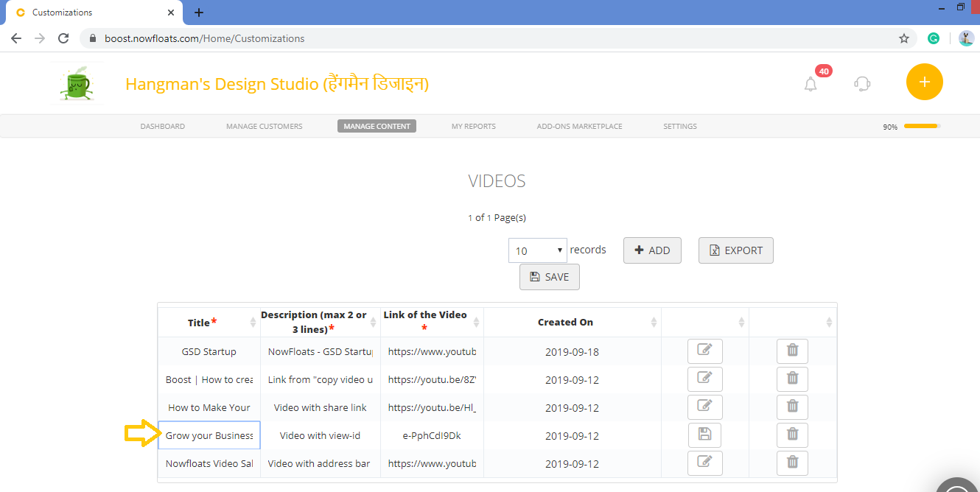Click the 90% profile completion bar
This screenshot has height=492, width=980.
(922, 126)
